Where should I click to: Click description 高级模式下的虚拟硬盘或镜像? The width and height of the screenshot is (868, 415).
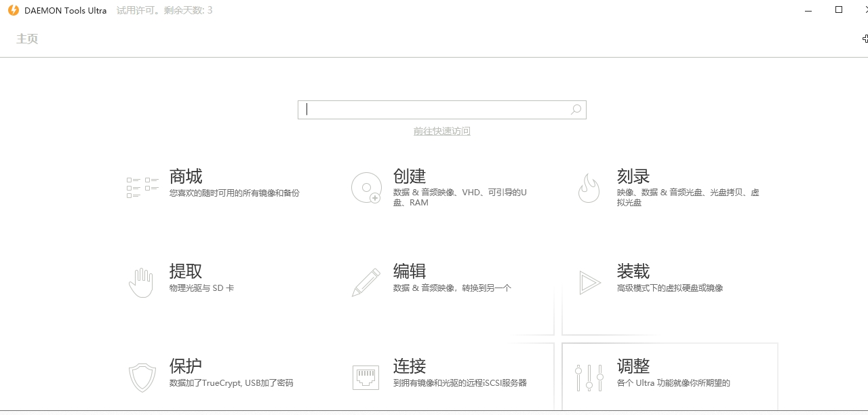(x=670, y=288)
